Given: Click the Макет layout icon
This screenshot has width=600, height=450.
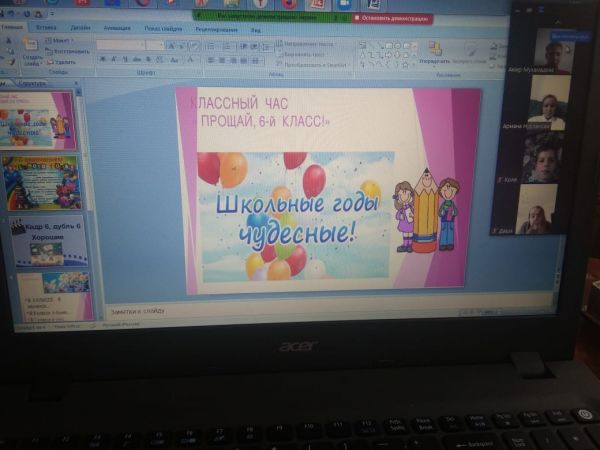Looking at the screenshot, I should point(58,41).
